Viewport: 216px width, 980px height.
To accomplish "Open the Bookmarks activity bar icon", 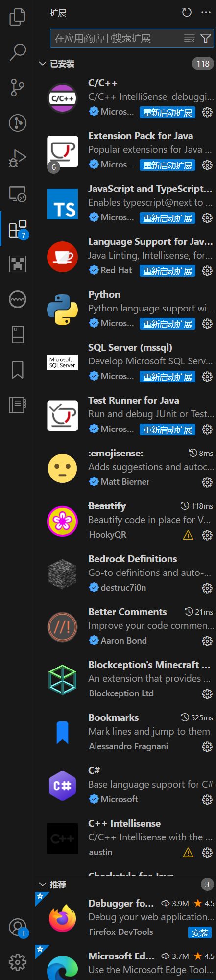I will coord(18,370).
